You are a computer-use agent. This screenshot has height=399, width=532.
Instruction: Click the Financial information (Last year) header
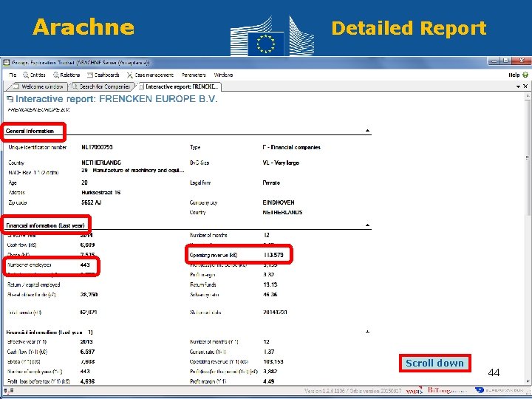45,225
